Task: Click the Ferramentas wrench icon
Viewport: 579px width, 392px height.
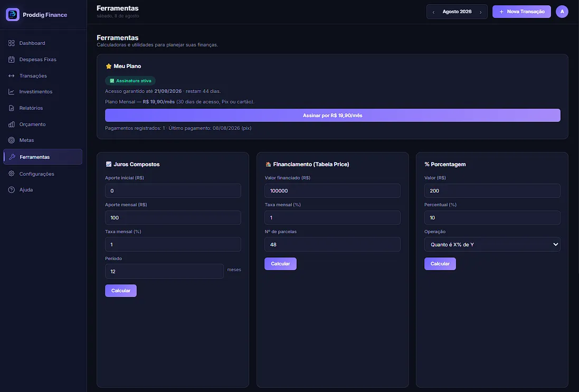Action: point(12,157)
